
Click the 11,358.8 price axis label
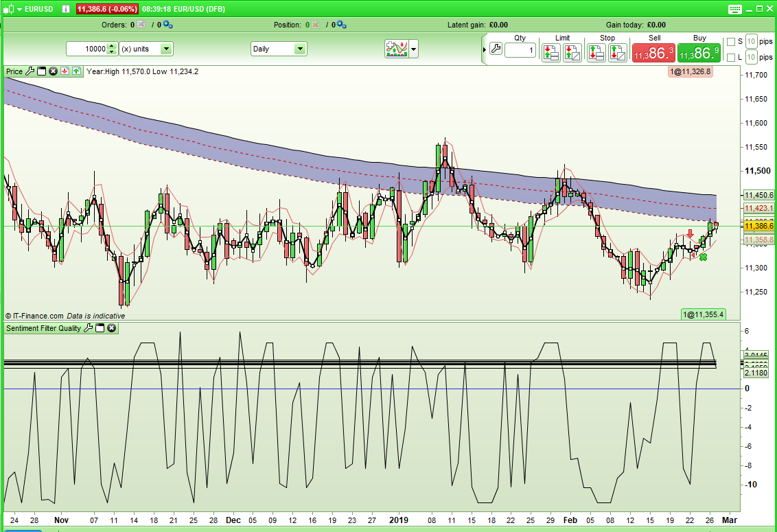(x=758, y=240)
